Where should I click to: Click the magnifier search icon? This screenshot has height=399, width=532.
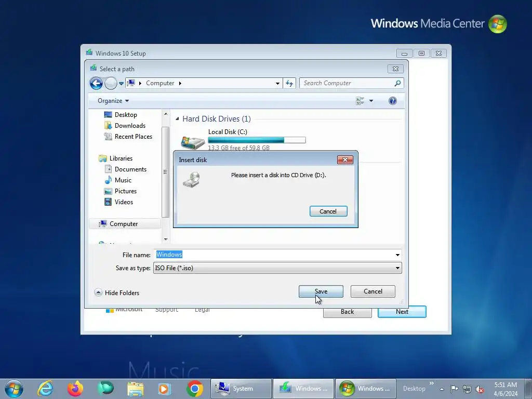(x=397, y=83)
